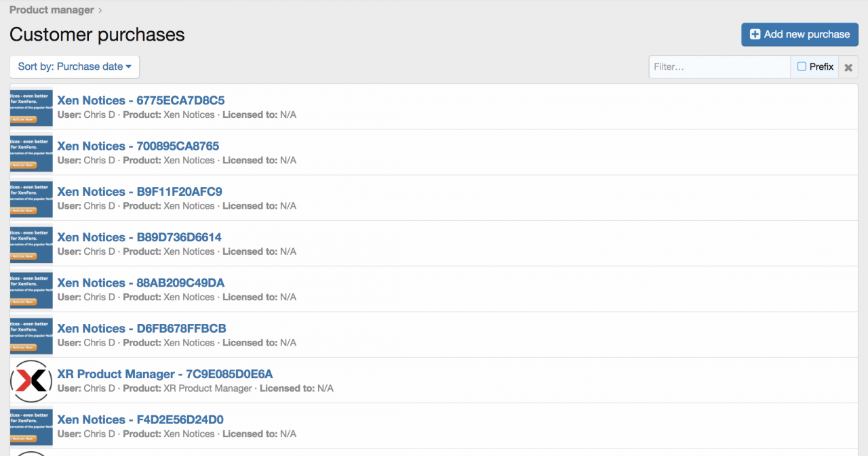The height and width of the screenshot is (456, 868).
Task: Click thumbnail for Xen Notices 6775ECA7D8C5
Action: coord(31,107)
